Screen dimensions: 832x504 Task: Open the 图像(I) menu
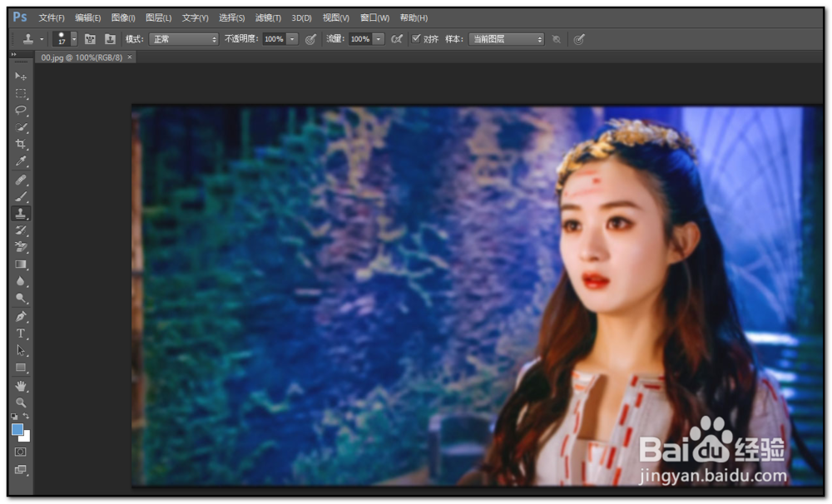pos(123,18)
